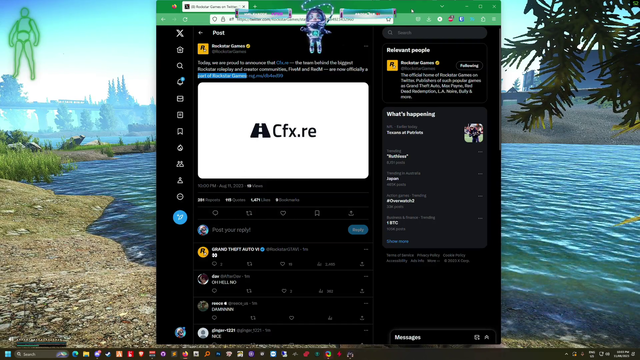This screenshot has width=640, height=360.
Task: Open more options on reece's reply
Action: click(366, 303)
